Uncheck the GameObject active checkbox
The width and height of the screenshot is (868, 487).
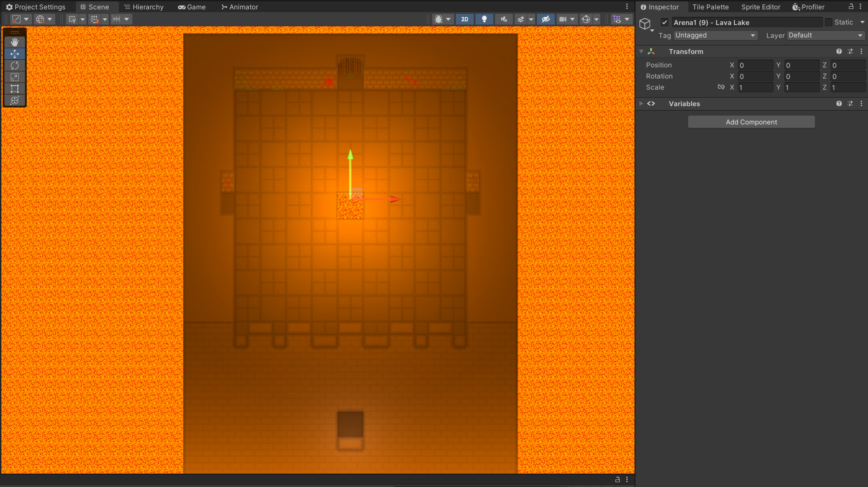[664, 22]
